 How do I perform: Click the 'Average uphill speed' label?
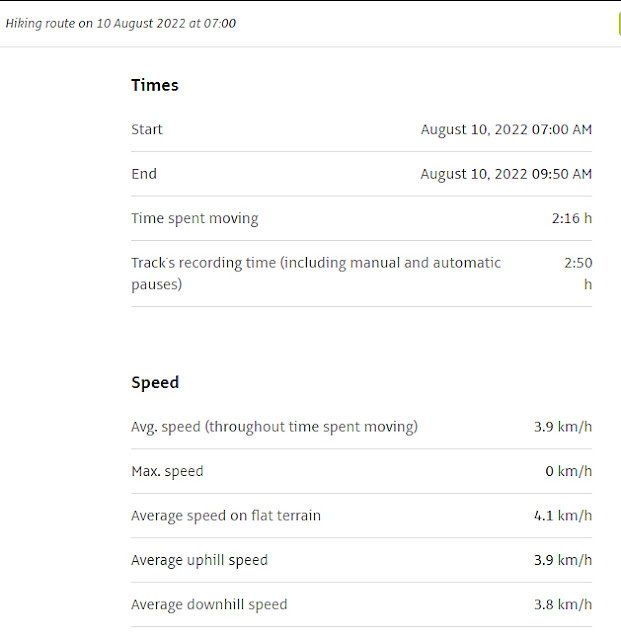pyautogui.click(x=199, y=560)
